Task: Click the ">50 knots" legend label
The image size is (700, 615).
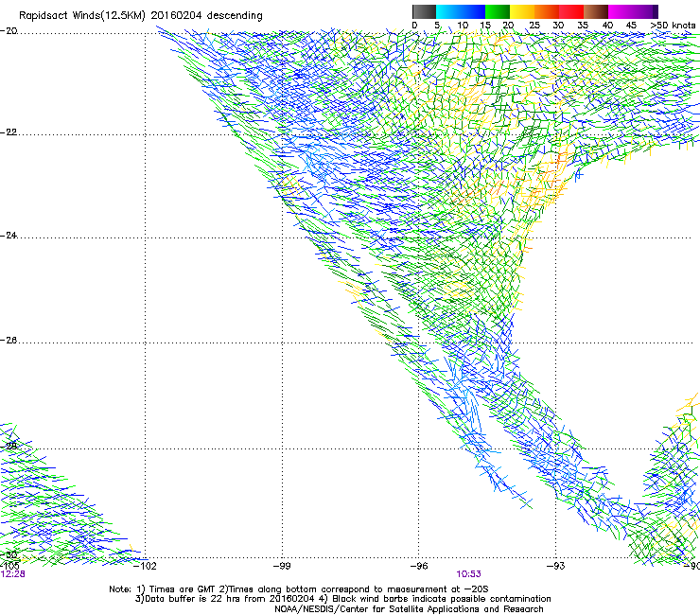Action: (x=674, y=26)
